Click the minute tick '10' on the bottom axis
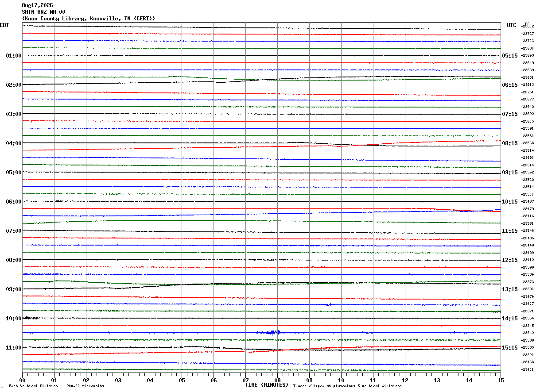536x392 pixels. coord(341,380)
